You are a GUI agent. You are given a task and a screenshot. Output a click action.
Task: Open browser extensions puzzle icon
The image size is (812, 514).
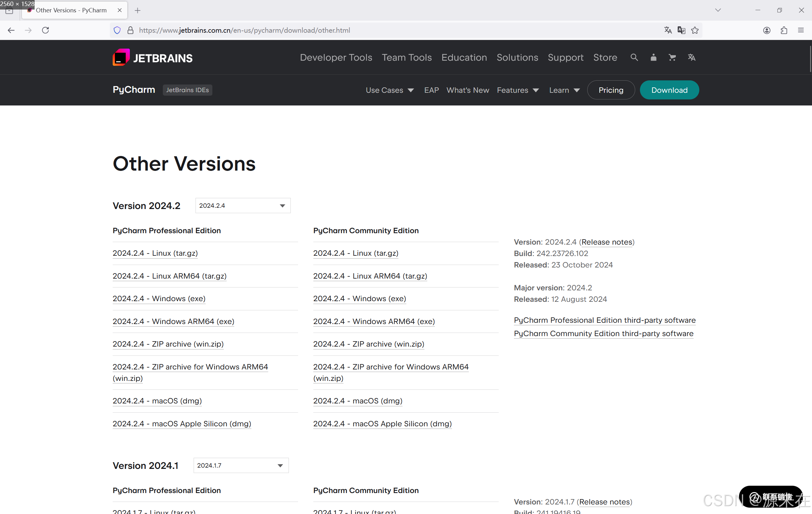pos(784,30)
